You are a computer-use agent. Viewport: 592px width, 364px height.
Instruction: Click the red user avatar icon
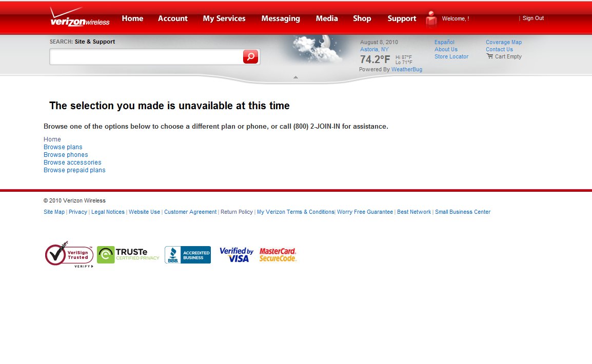click(431, 19)
